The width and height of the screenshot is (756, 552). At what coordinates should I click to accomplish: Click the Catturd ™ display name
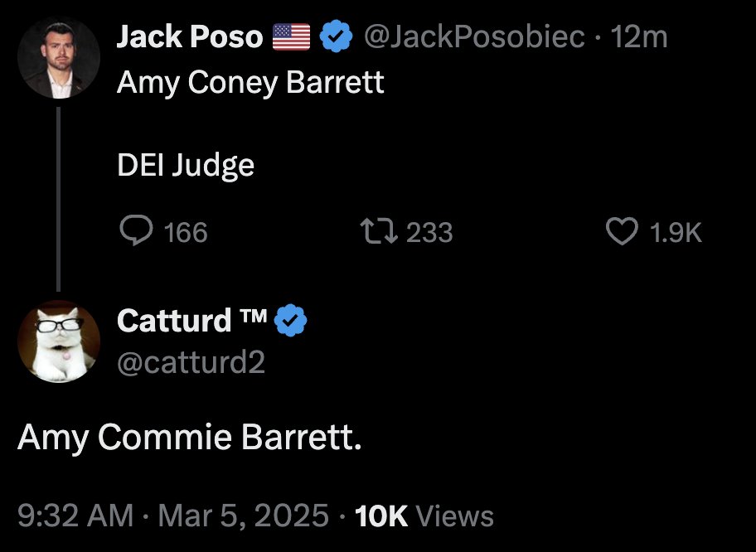click(x=192, y=320)
